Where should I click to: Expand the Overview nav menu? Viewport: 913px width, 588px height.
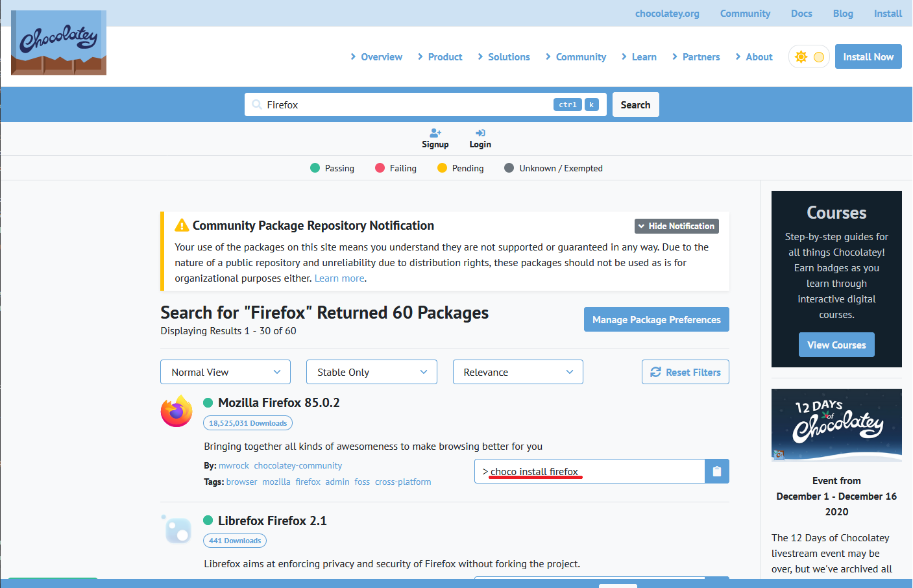pyautogui.click(x=376, y=57)
